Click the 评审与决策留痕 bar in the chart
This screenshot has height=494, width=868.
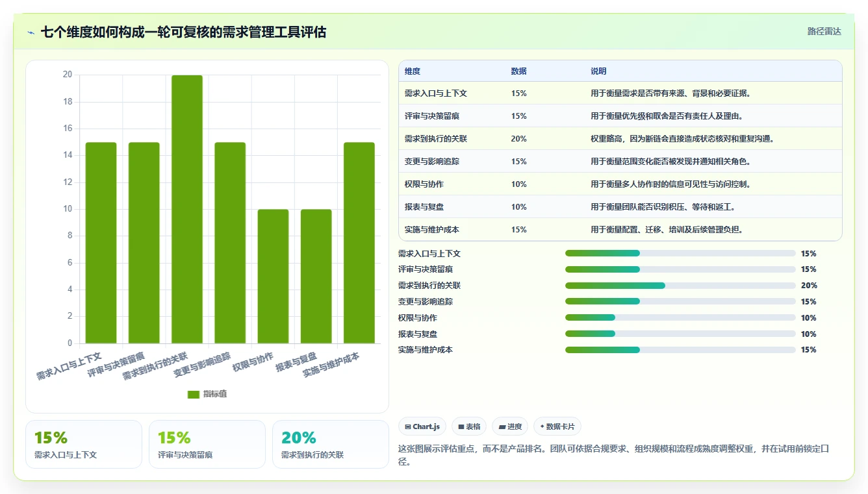[144, 243]
